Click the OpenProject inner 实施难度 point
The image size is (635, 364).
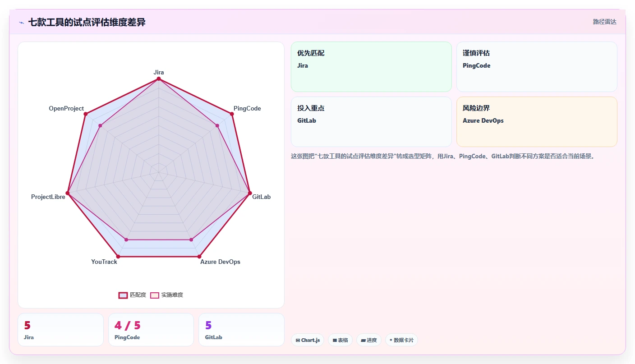pyautogui.click(x=100, y=126)
